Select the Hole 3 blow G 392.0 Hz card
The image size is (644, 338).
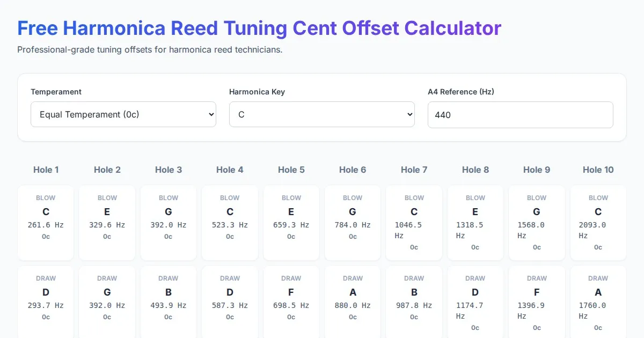pos(169,222)
